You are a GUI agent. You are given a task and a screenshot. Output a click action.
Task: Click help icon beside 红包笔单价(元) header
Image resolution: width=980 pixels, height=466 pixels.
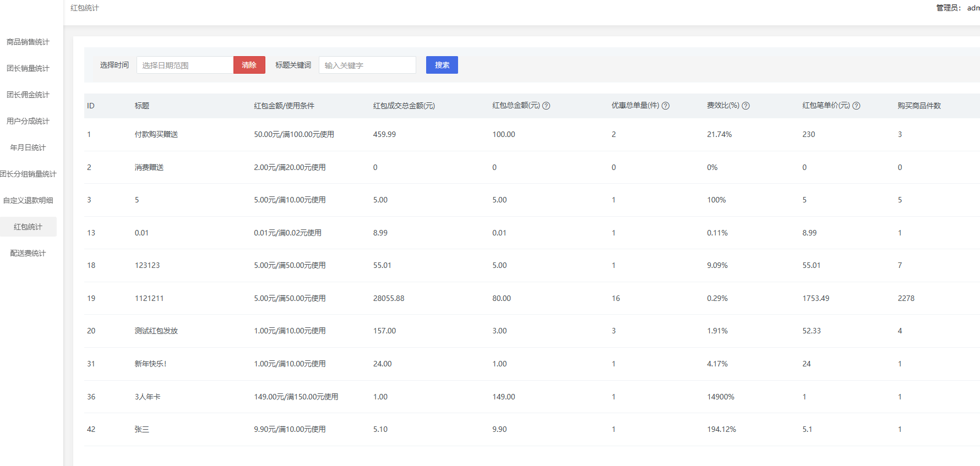[856, 106]
